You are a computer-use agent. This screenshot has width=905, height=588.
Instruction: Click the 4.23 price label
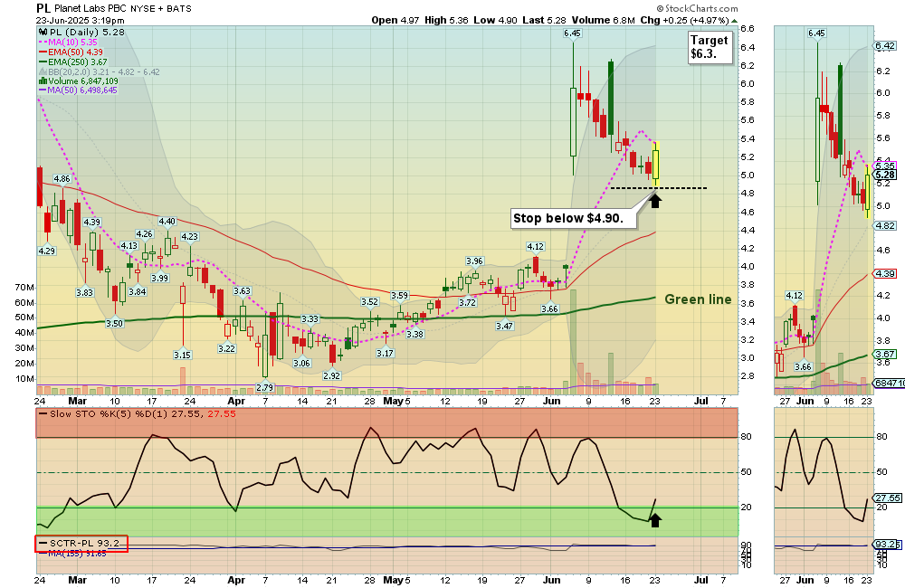(189, 237)
